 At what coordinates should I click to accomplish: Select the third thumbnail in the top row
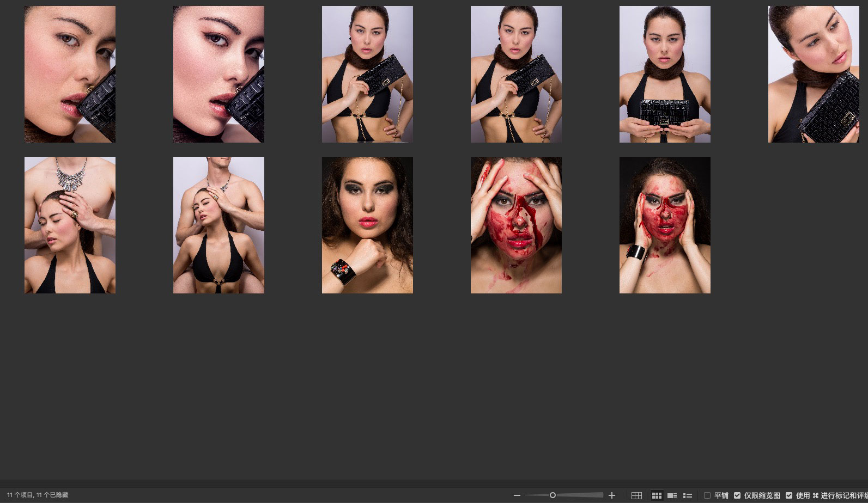pyautogui.click(x=367, y=74)
